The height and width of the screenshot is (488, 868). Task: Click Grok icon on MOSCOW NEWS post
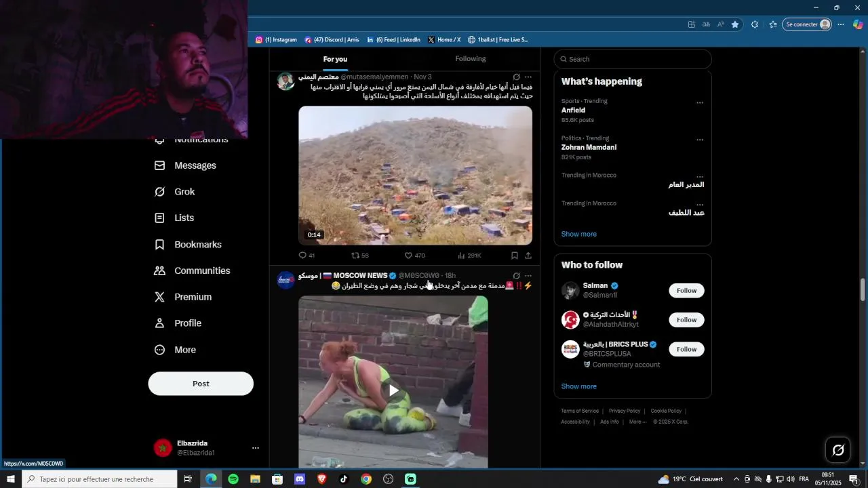pyautogui.click(x=517, y=276)
